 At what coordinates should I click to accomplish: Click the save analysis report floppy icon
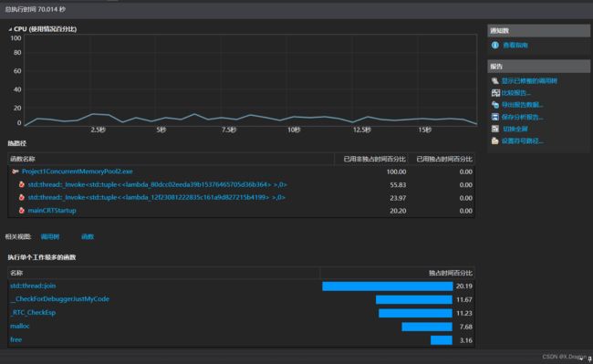495,117
